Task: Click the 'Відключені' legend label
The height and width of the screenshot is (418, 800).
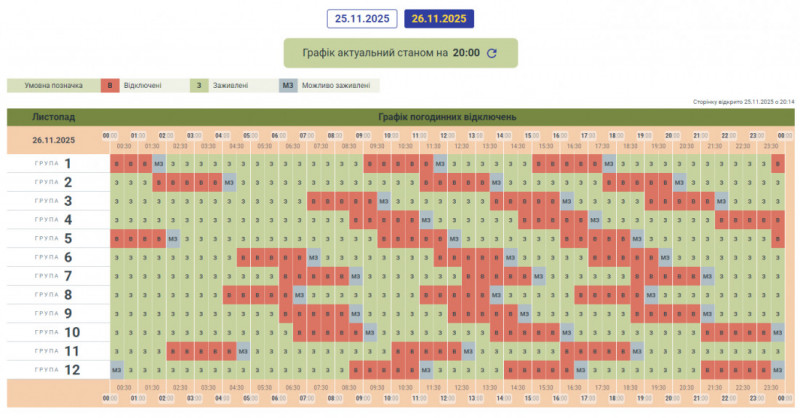Action: [137, 85]
